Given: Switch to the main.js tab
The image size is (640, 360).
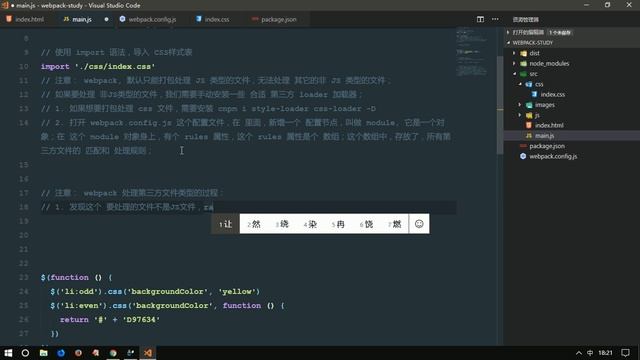Looking at the screenshot, I should 82,19.
